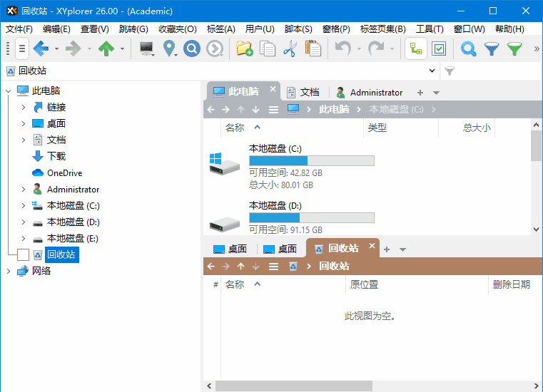The width and height of the screenshot is (543, 392).
Task: Click the grey funnel live filter icon
Action: (450, 71)
